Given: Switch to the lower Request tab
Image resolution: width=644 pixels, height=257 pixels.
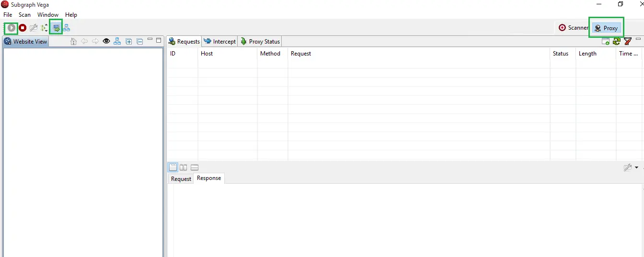Looking at the screenshot, I should [181, 179].
